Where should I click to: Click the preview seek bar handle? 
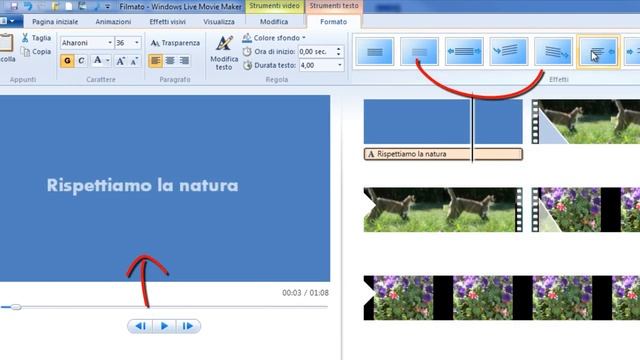16,307
